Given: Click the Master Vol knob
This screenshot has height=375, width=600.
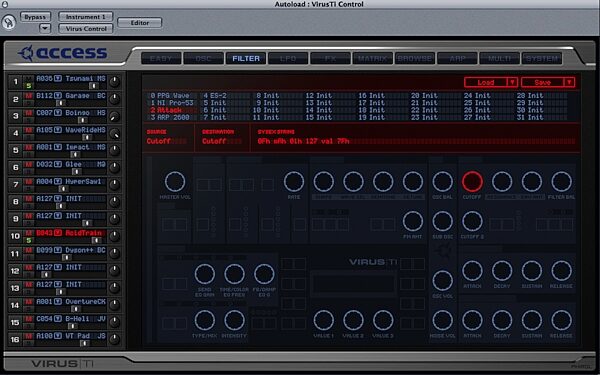Looking at the screenshot, I should [175, 181].
